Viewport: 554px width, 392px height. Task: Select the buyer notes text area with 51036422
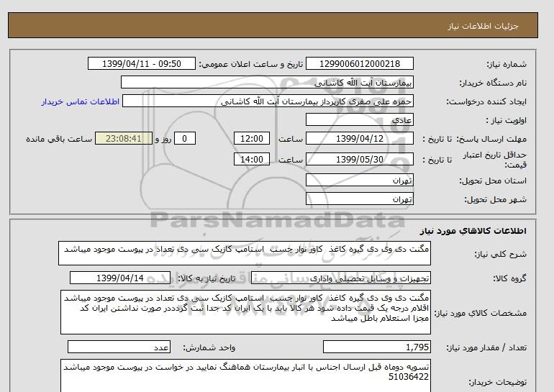tap(245, 375)
